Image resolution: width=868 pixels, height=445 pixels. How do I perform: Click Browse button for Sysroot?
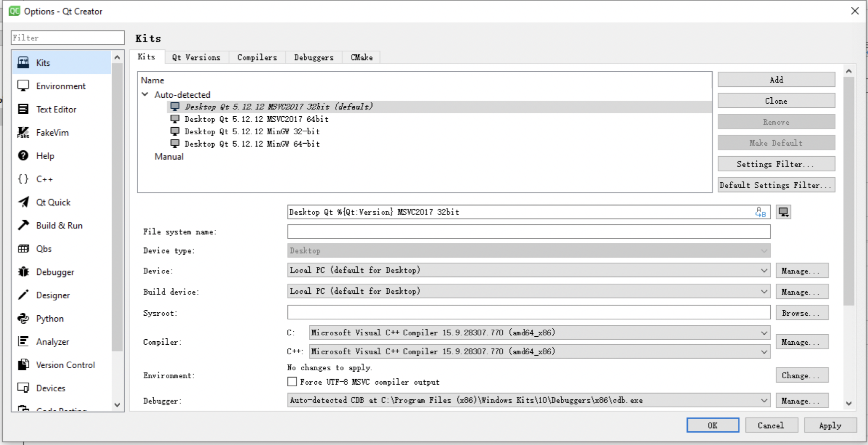[x=802, y=313]
